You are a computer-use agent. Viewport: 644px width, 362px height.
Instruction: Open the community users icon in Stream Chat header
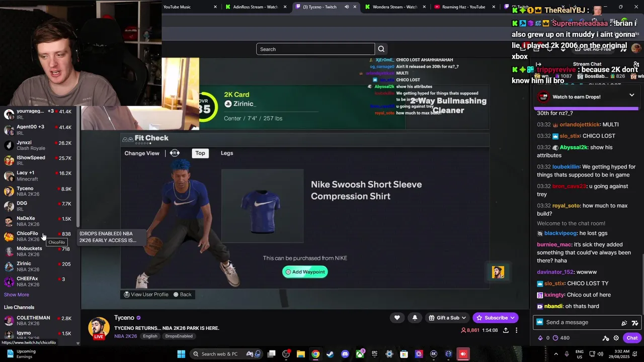pyautogui.click(x=636, y=64)
